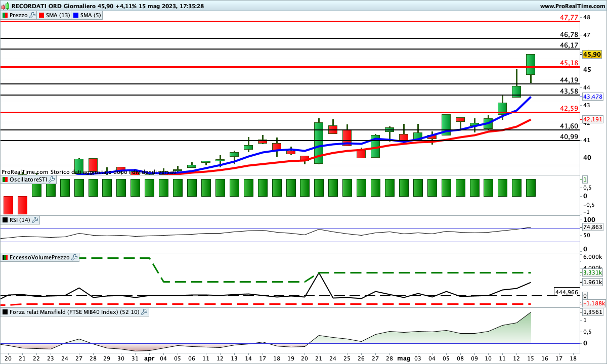This screenshot has width=607, height=364.
Task: Open Prezzo settings with the wrench icon
Action: (33, 15)
